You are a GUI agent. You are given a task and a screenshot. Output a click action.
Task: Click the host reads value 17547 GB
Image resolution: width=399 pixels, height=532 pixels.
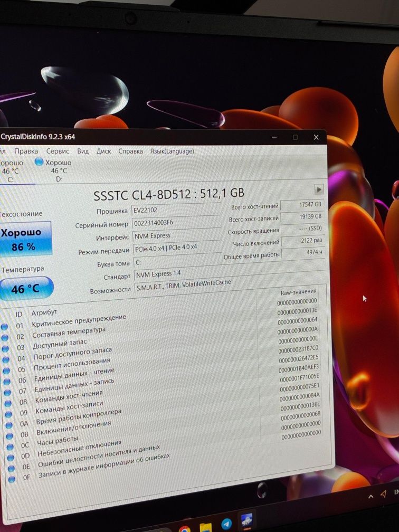tap(302, 205)
